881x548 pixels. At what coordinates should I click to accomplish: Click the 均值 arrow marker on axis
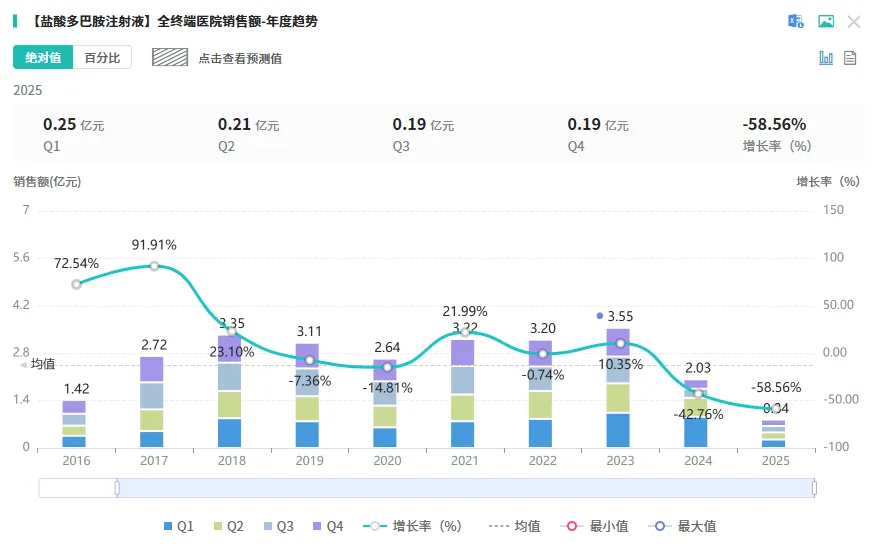pyautogui.click(x=24, y=365)
